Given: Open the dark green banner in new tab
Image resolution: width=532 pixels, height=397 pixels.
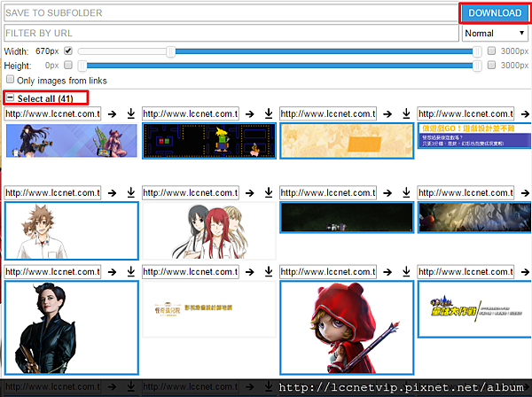Looking at the screenshot, I should (387, 193).
